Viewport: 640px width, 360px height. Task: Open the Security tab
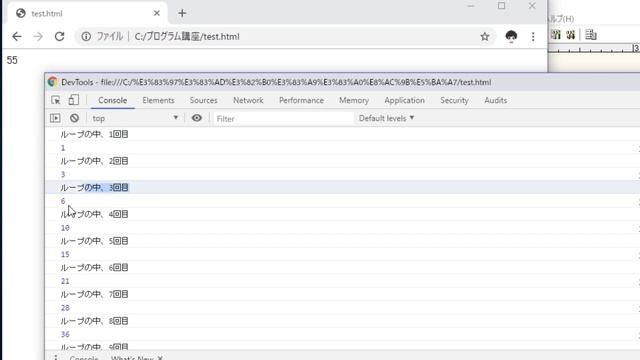pyautogui.click(x=454, y=100)
